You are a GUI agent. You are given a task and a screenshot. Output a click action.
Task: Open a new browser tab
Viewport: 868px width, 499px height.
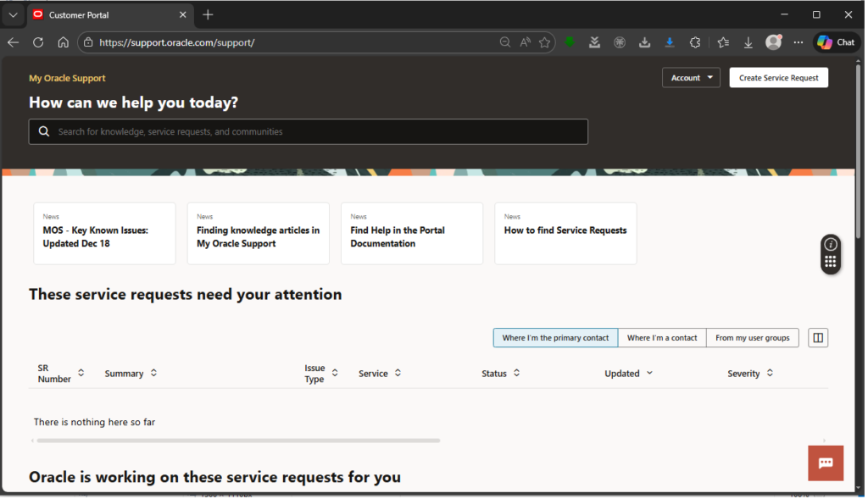(x=208, y=15)
